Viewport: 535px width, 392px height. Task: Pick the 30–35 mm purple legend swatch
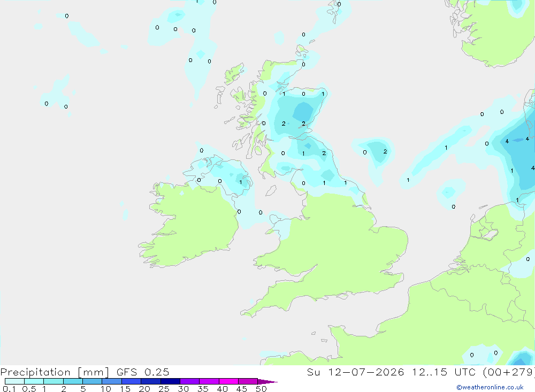pos(190,381)
